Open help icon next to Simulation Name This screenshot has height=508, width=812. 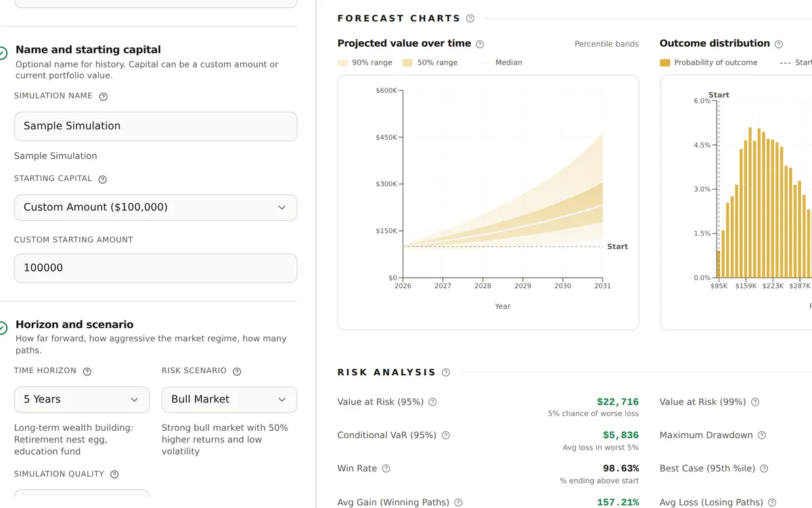tap(104, 97)
